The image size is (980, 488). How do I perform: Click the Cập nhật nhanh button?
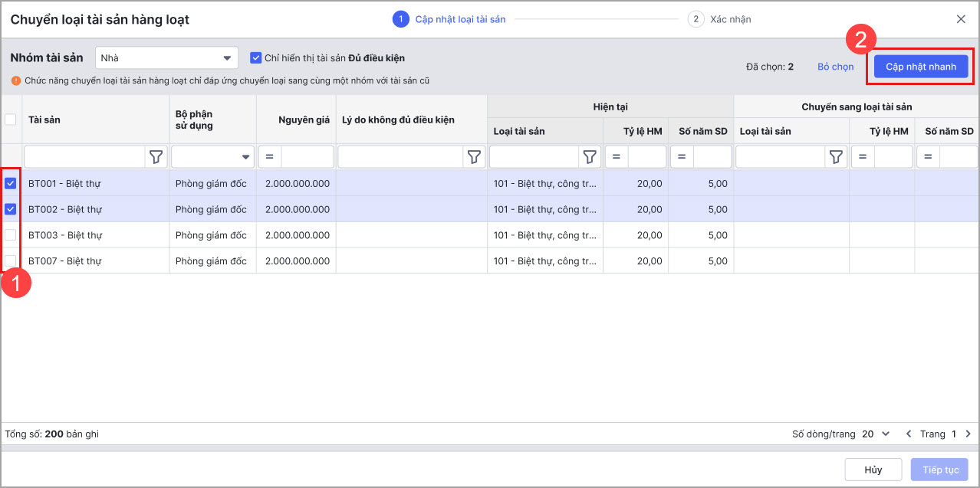pos(920,67)
